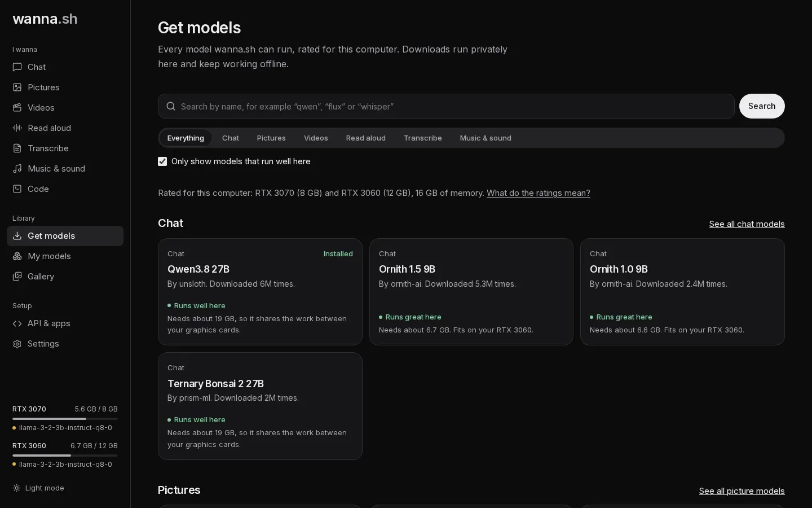The width and height of the screenshot is (812, 508).
Task: Click the Pictures image icon in sidebar
Action: pos(17,87)
